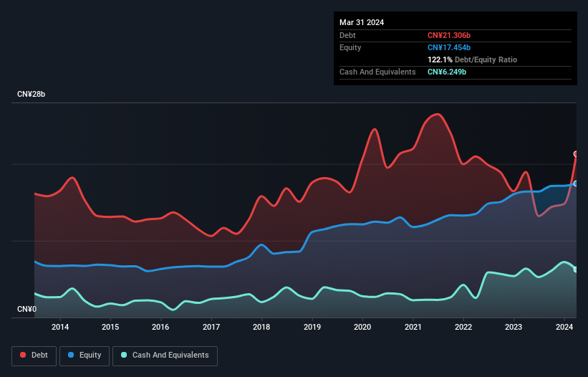The image size is (588, 377).
Task: Click the 2022 x-axis label
Action: pos(463,327)
